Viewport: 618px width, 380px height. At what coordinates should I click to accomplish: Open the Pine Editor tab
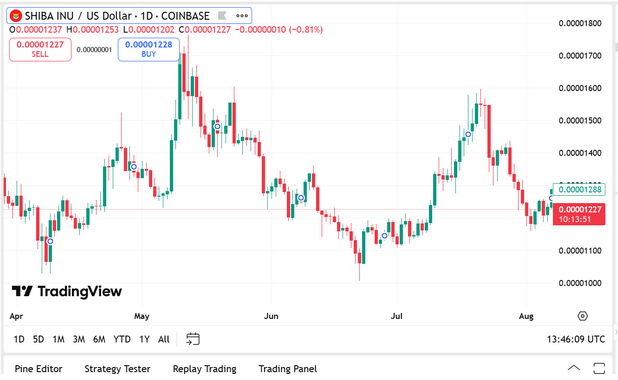(x=39, y=369)
